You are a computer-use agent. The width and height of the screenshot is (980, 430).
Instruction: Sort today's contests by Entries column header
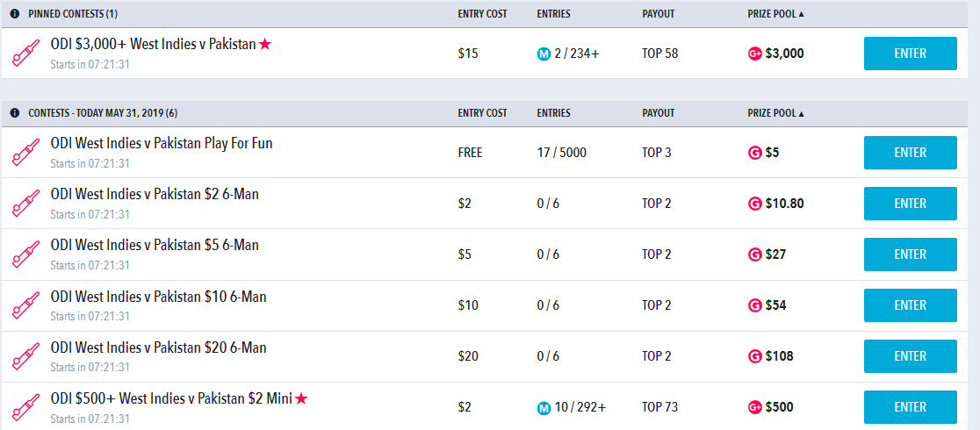(554, 113)
